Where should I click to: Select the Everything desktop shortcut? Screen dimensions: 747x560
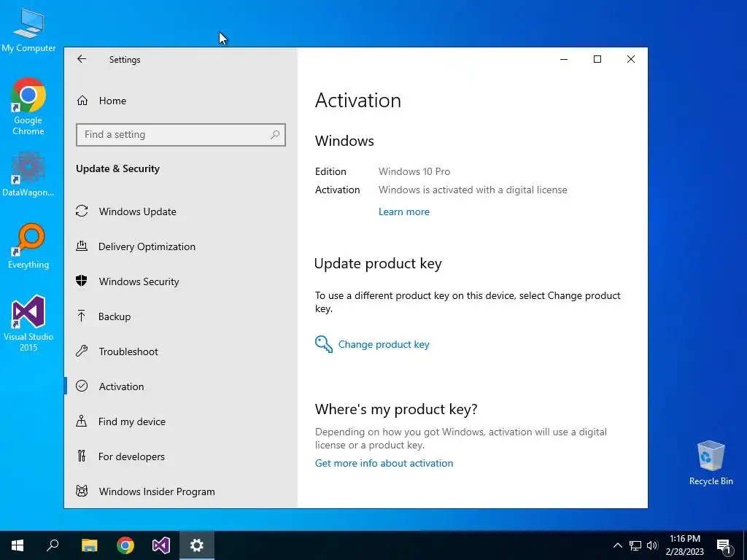coord(28,246)
